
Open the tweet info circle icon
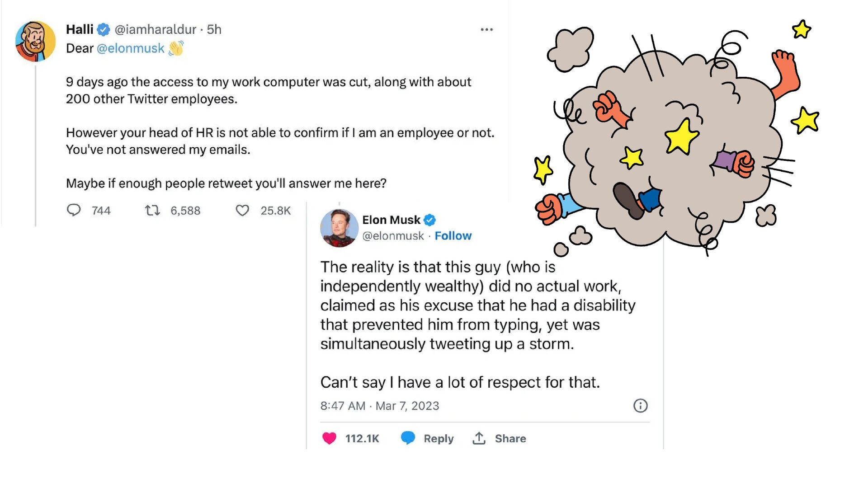[640, 406]
